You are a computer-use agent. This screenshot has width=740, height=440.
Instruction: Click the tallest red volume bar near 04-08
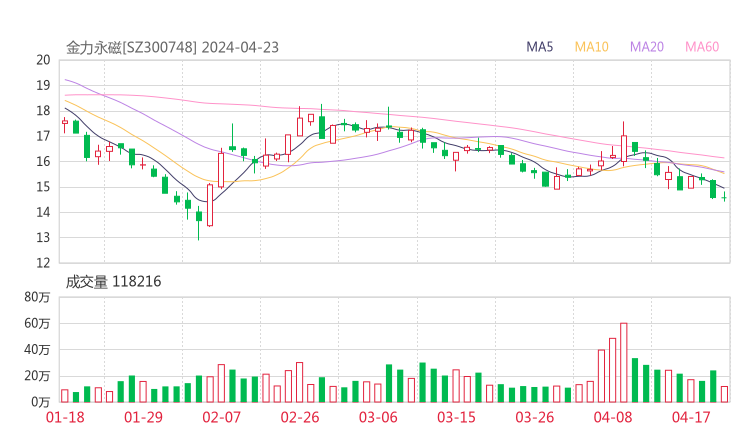click(x=623, y=363)
